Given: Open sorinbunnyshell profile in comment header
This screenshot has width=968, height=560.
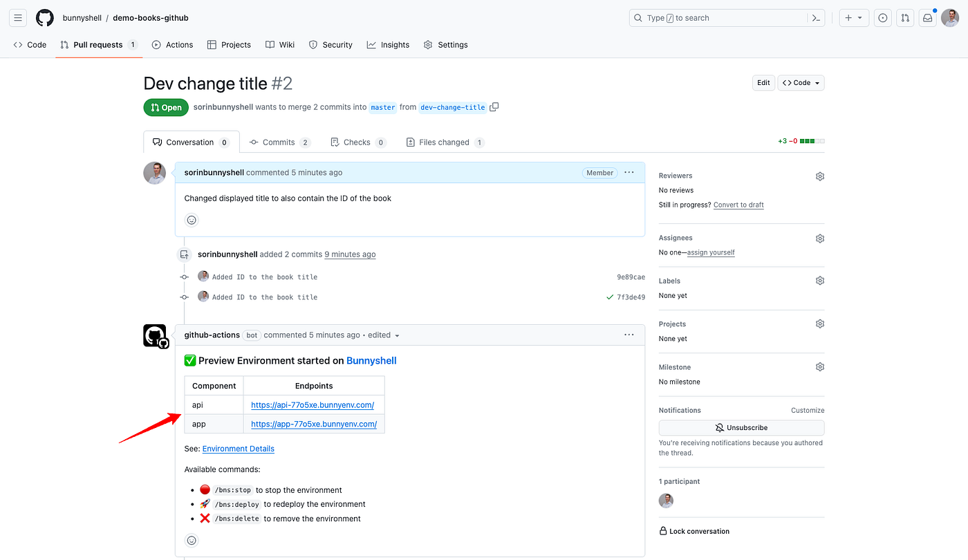Looking at the screenshot, I should pos(214,173).
